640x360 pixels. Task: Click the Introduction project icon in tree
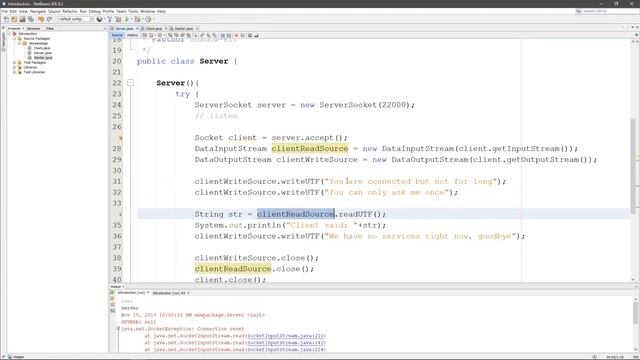(x=15, y=34)
